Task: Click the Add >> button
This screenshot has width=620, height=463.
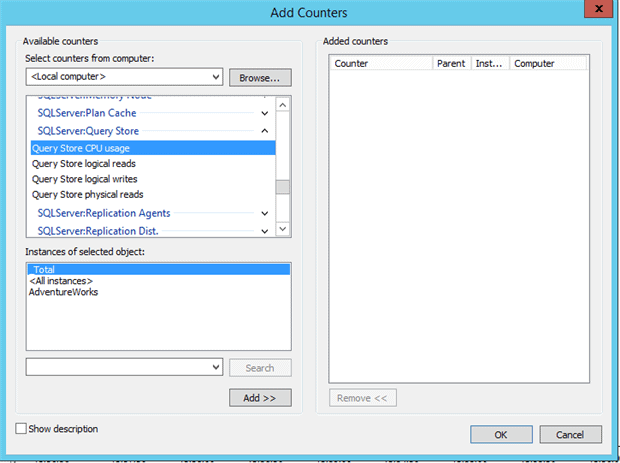Action: point(260,398)
